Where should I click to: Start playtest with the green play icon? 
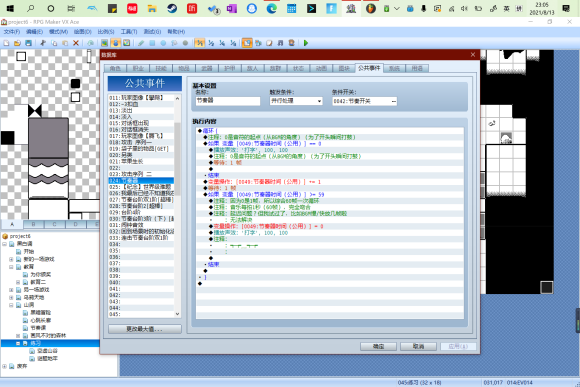click(306, 43)
